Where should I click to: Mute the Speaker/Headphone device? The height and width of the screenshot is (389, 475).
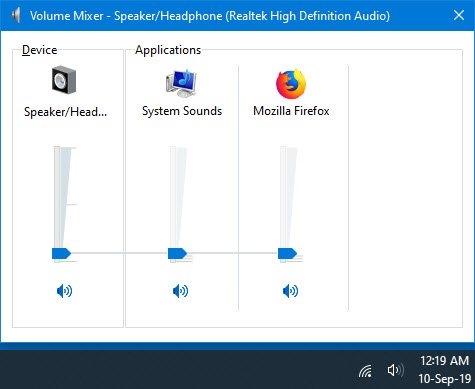tap(64, 291)
